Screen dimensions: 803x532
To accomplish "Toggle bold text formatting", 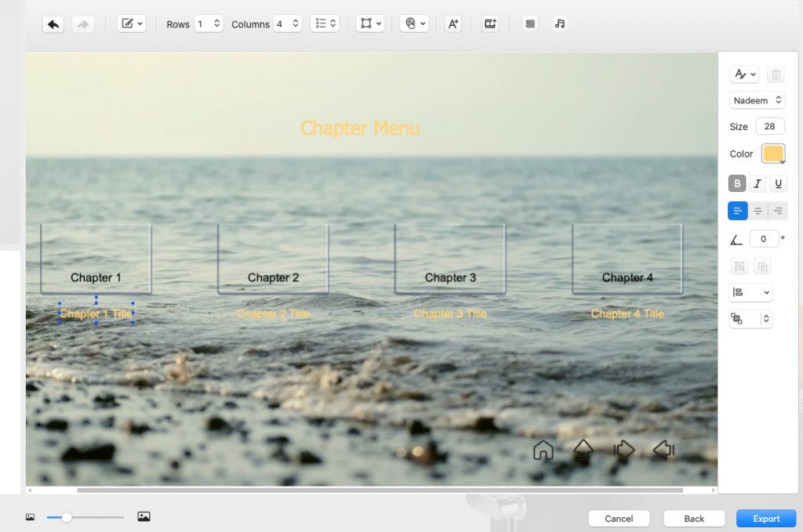I will click(736, 184).
